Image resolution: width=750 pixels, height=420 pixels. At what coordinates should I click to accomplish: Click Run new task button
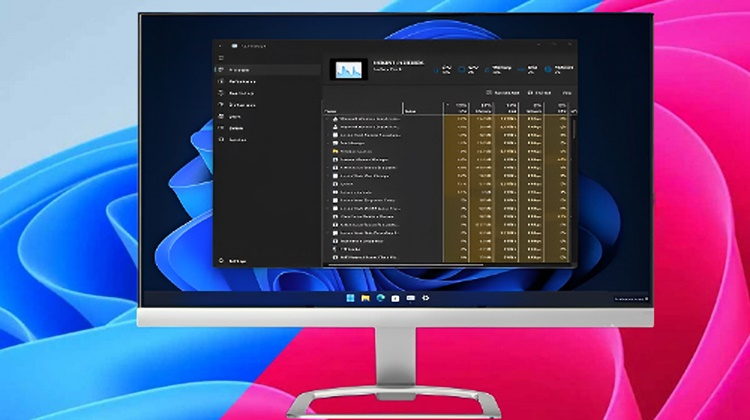pyautogui.click(x=503, y=93)
